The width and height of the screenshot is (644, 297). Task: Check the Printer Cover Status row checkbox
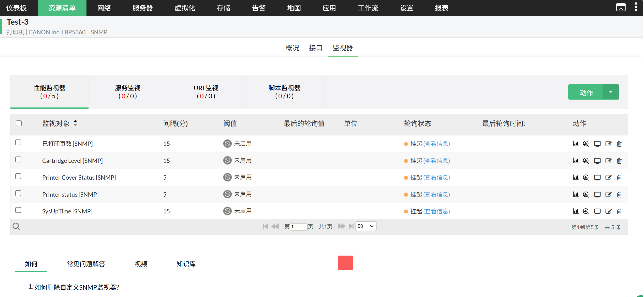tap(18, 176)
